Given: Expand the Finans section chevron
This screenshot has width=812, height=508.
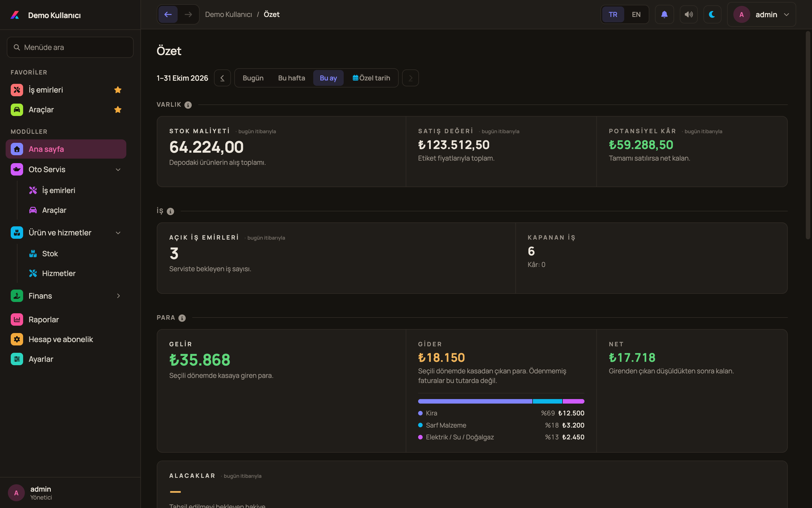Looking at the screenshot, I should [118, 296].
